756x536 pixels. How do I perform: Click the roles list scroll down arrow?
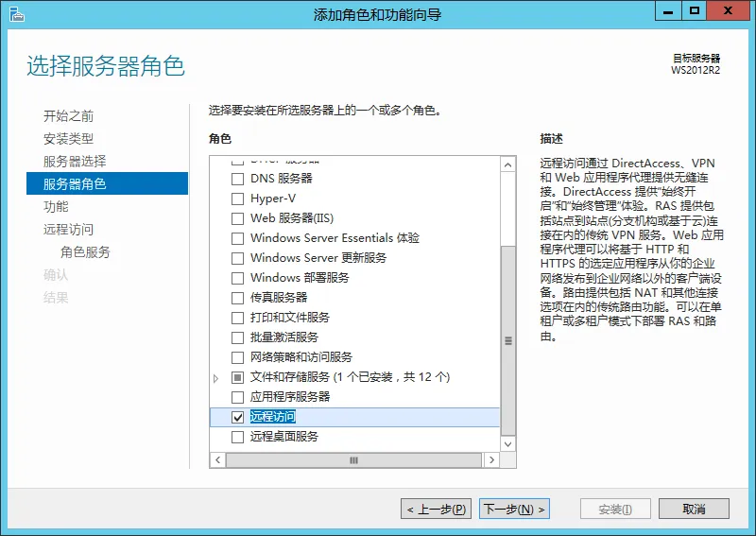pyautogui.click(x=507, y=444)
